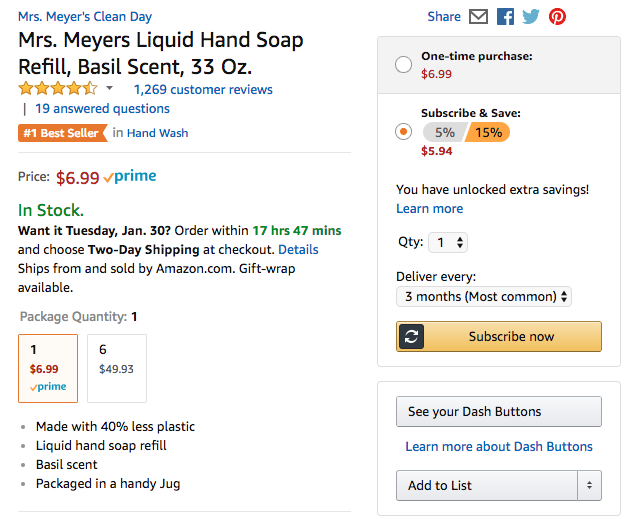Click the subscribe refresh arrows icon
The image size is (627, 519).
pyautogui.click(x=411, y=336)
